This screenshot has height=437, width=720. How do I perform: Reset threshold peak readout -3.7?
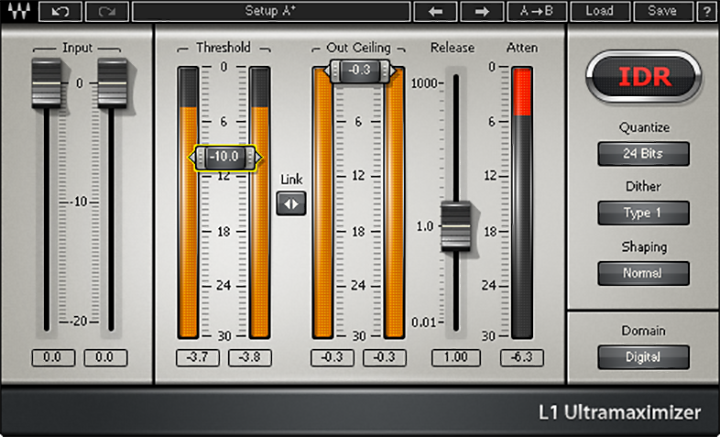click(x=198, y=358)
